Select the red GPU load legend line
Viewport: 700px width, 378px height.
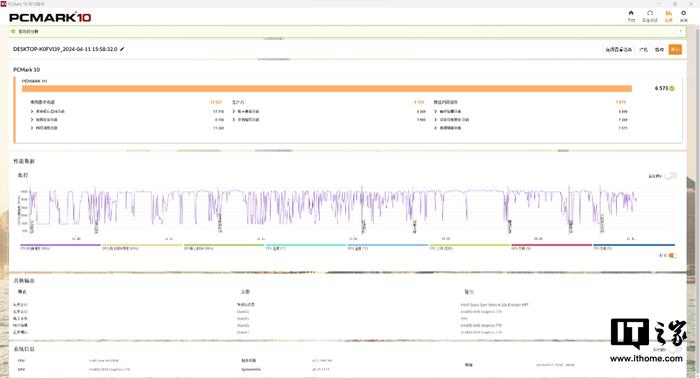click(x=551, y=246)
